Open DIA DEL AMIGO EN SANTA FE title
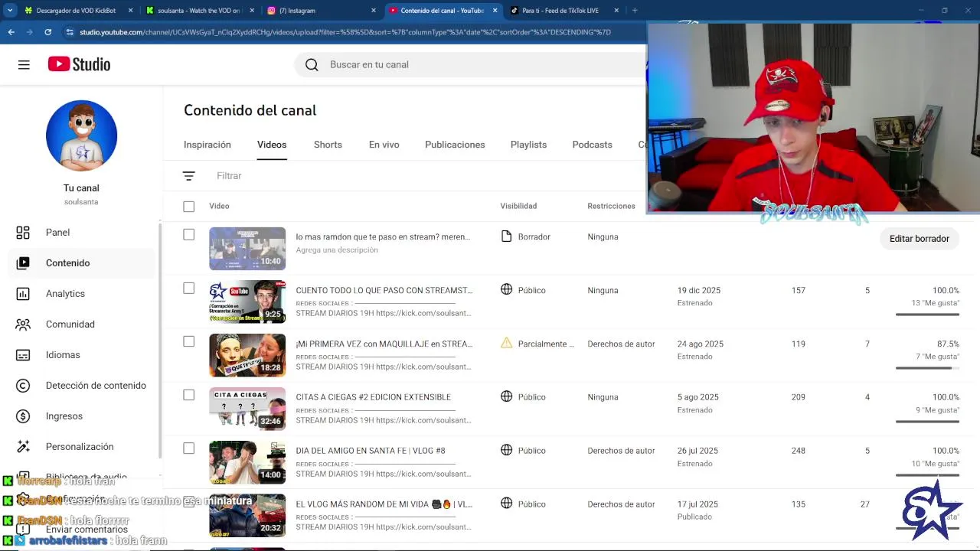This screenshot has height=551, width=980. (x=371, y=451)
